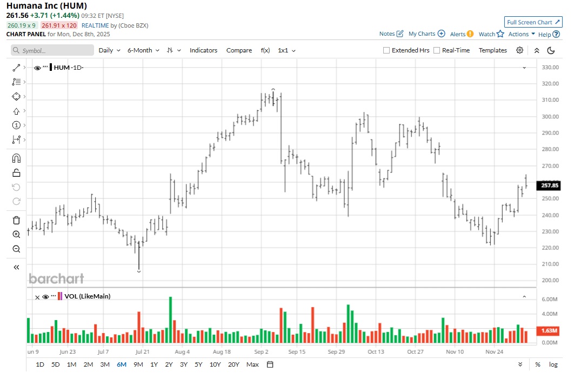Open the Indicators menu
This screenshot has height=378, width=588.
[x=203, y=50]
